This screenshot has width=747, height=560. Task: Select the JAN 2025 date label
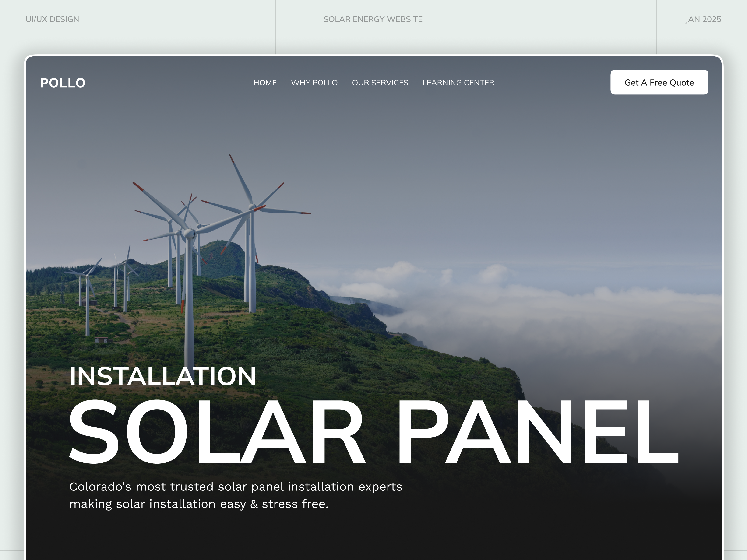coord(703,19)
